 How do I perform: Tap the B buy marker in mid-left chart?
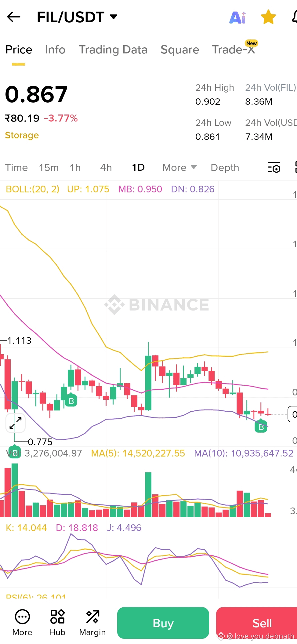point(71,400)
